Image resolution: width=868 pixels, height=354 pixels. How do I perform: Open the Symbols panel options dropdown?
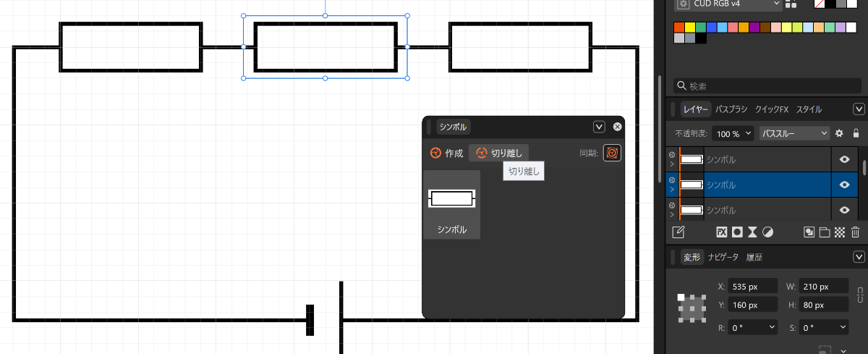599,127
